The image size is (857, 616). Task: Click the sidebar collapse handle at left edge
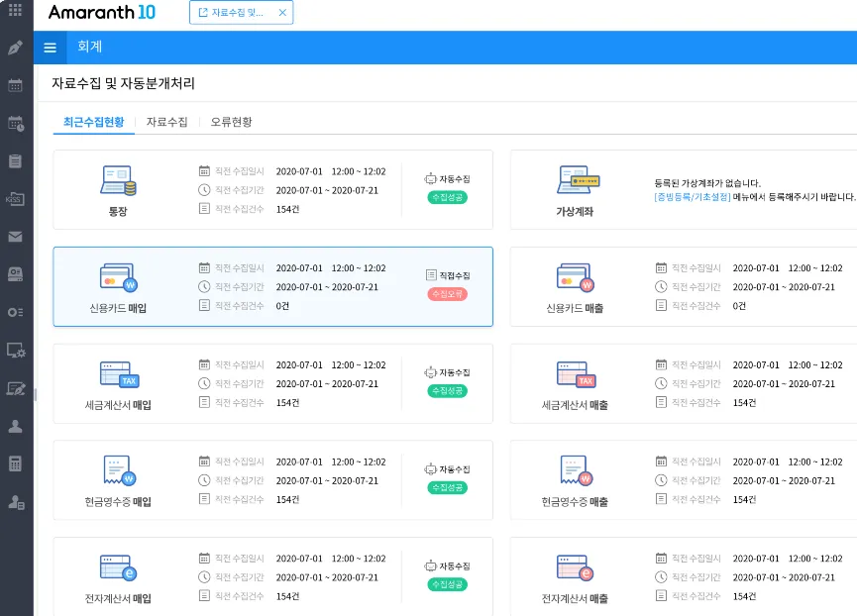pos(36,395)
